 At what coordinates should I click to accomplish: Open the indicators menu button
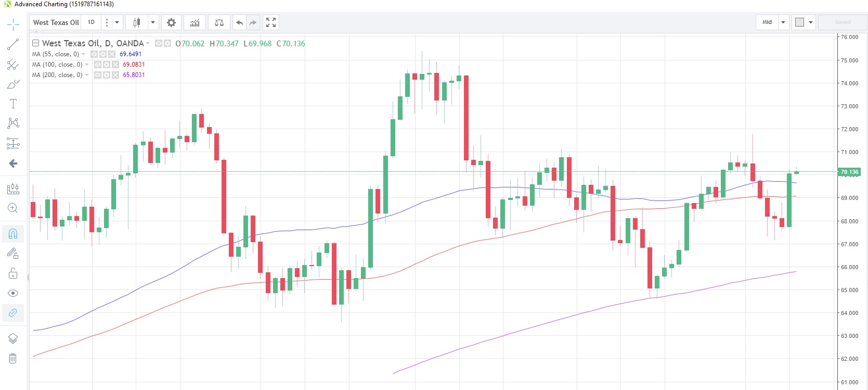coord(195,22)
